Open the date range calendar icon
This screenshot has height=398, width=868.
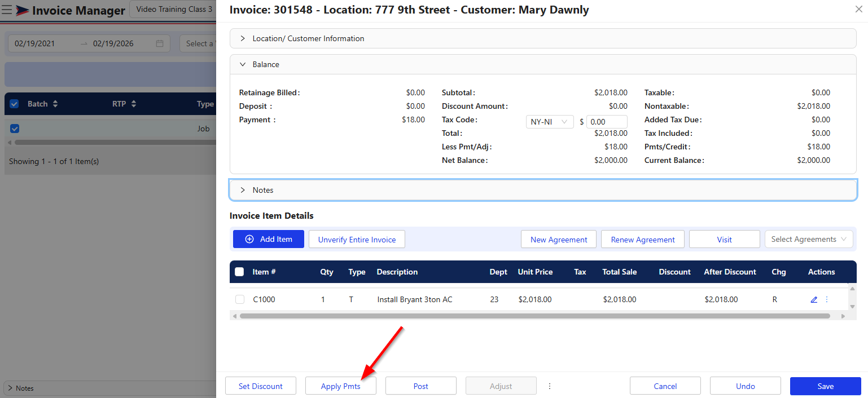tap(160, 43)
